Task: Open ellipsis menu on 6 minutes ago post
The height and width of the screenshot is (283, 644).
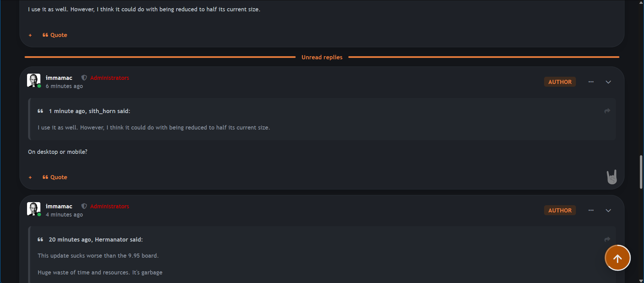Action: [591, 82]
